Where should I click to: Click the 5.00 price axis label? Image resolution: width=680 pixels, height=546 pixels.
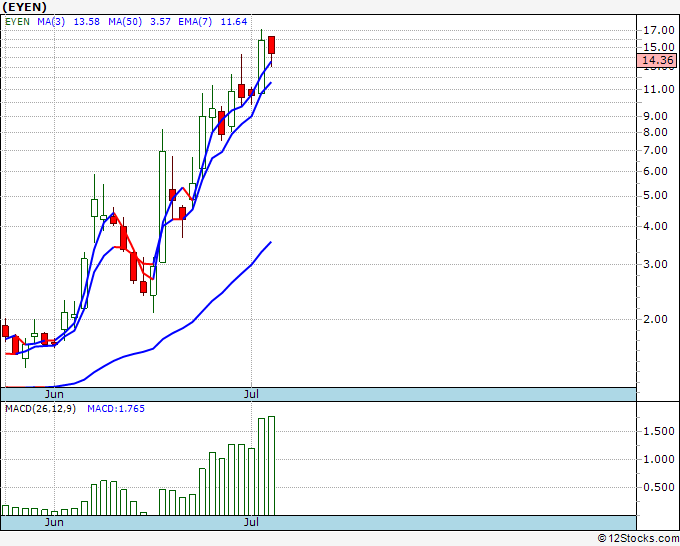coord(655,196)
